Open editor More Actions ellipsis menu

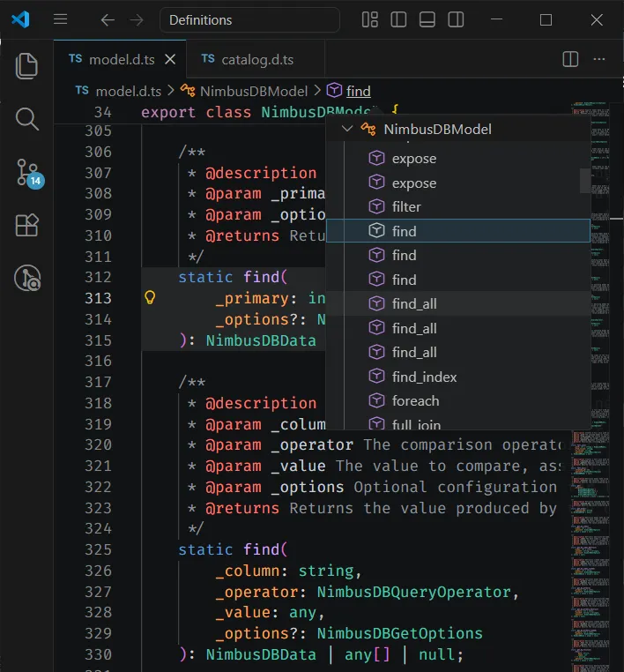tap(599, 59)
